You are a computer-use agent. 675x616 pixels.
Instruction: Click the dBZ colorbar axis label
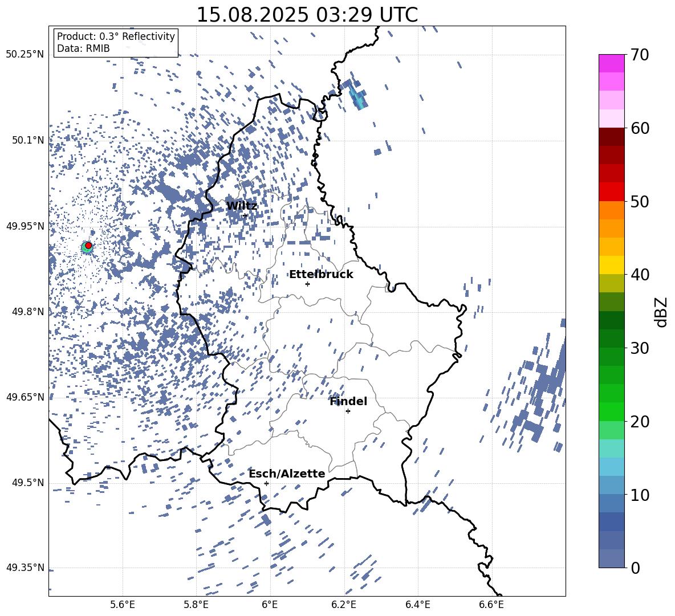pyautogui.click(x=662, y=312)
